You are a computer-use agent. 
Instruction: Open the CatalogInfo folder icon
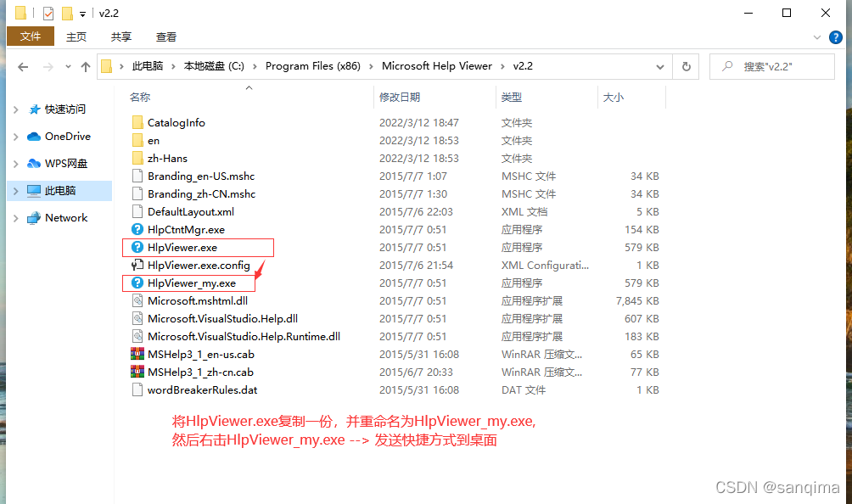point(137,123)
